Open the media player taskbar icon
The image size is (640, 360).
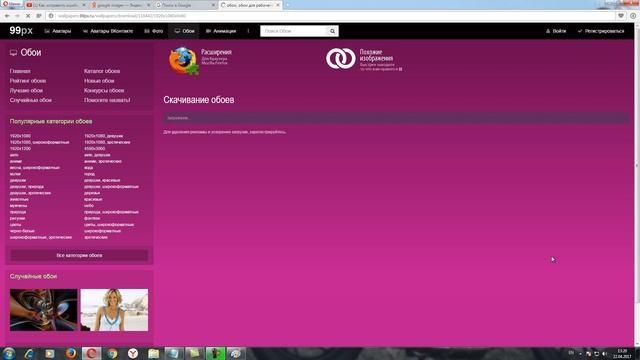coord(50,353)
